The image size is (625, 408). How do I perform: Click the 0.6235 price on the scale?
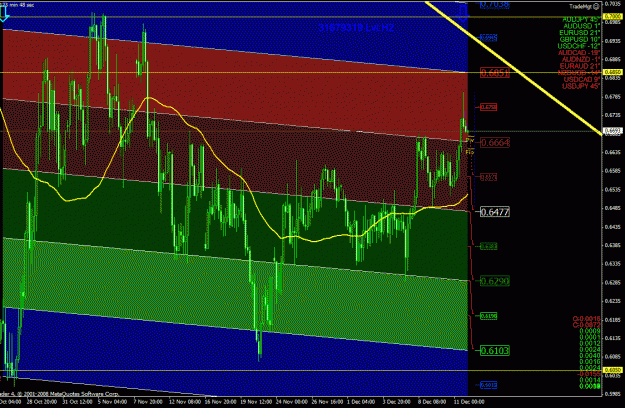coord(613,301)
